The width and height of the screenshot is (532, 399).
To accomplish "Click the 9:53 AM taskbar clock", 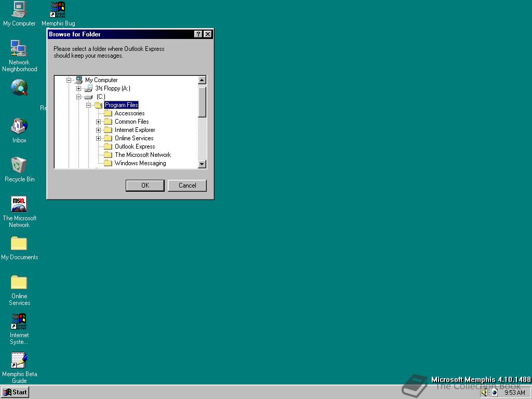I will (x=514, y=393).
